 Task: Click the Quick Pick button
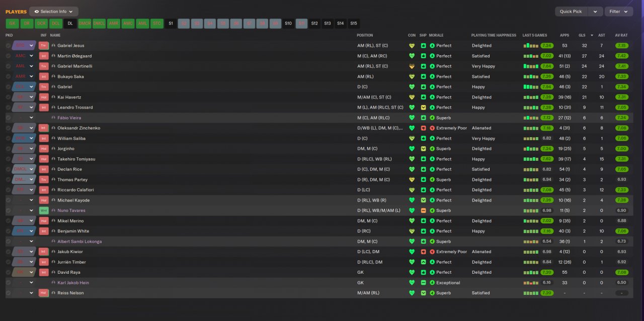(571, 12)
